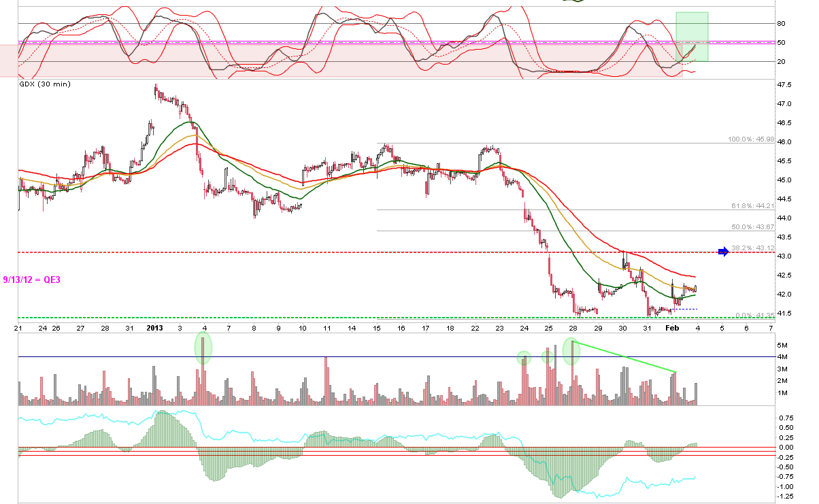The image size is (819, 504).
Task: Click the 41.5 price axis label
Action: tap(786, 314)
